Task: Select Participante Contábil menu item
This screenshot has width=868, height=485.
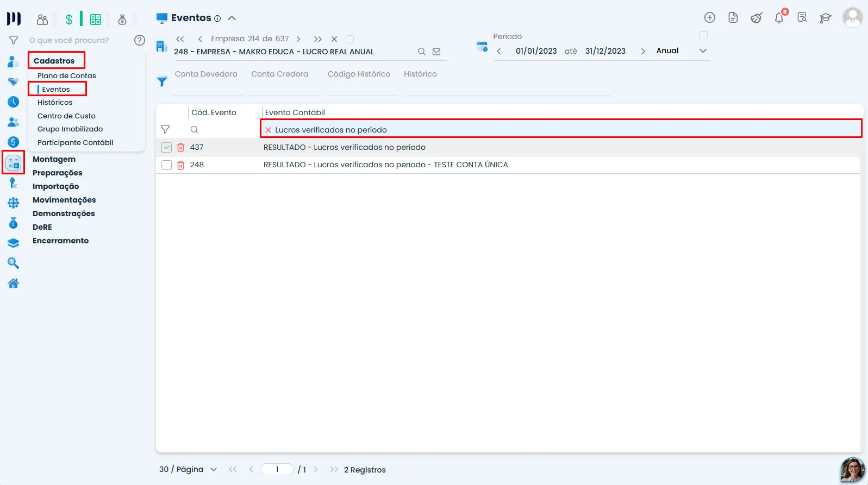Action: tap(76, 142)
